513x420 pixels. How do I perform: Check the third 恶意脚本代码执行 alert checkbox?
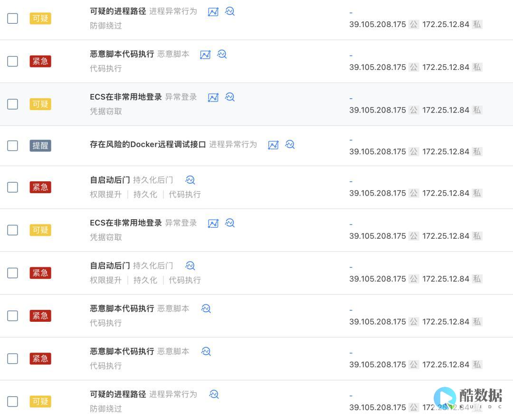(12, 359)
